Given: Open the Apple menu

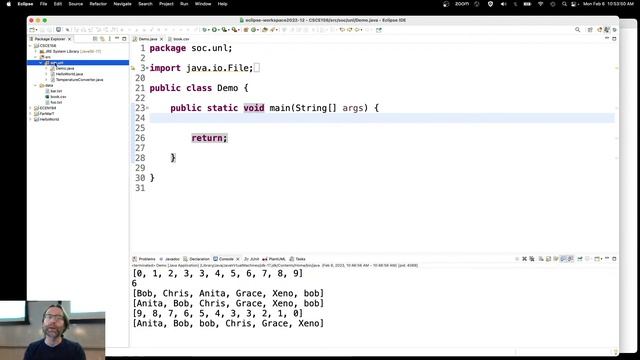Looking at the screenshot, I should [x=9, y=4].
